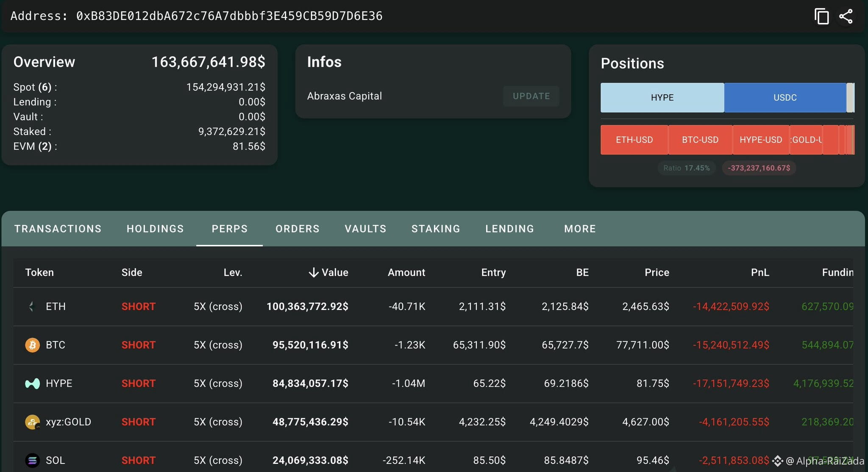
Task: Sort by Value using the down arrow
Action: (313, 272)
